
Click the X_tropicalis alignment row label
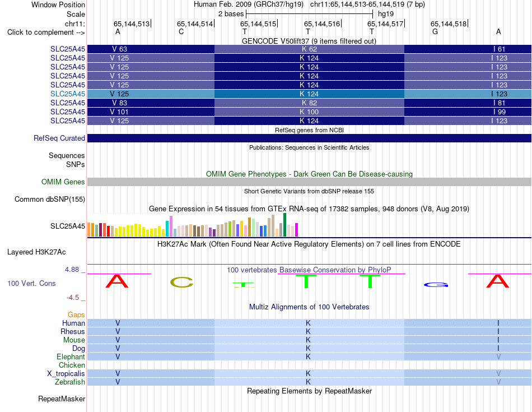[x=66, y=374]
